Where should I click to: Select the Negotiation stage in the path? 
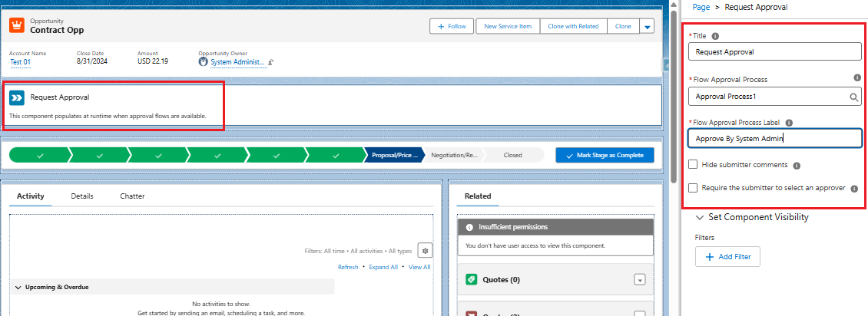[454, 155]
